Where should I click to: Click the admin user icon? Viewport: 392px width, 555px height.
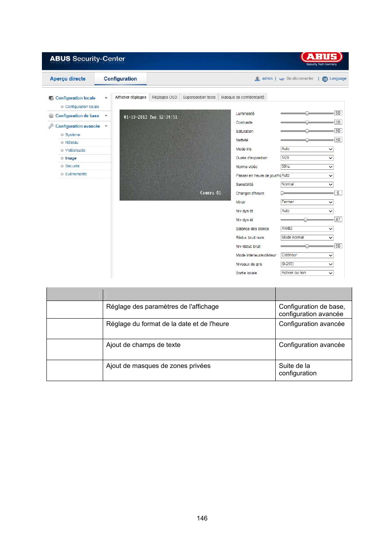[257, 79]
